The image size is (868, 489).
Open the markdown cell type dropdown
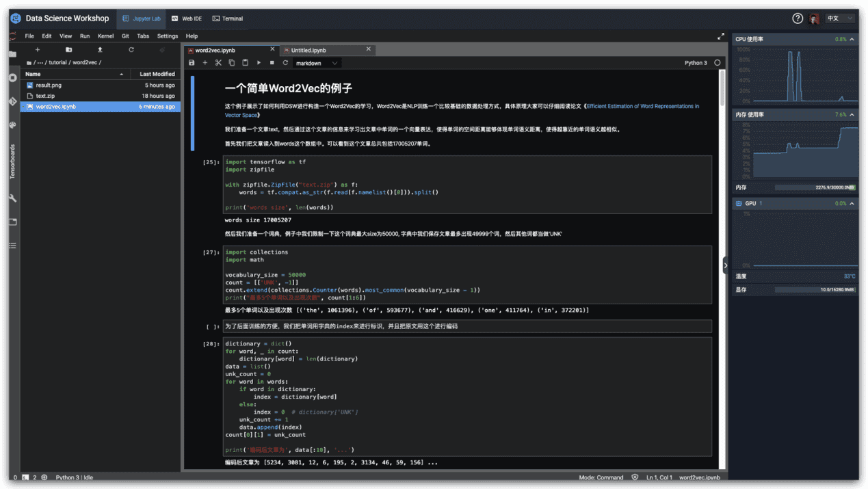click(317, 63)
